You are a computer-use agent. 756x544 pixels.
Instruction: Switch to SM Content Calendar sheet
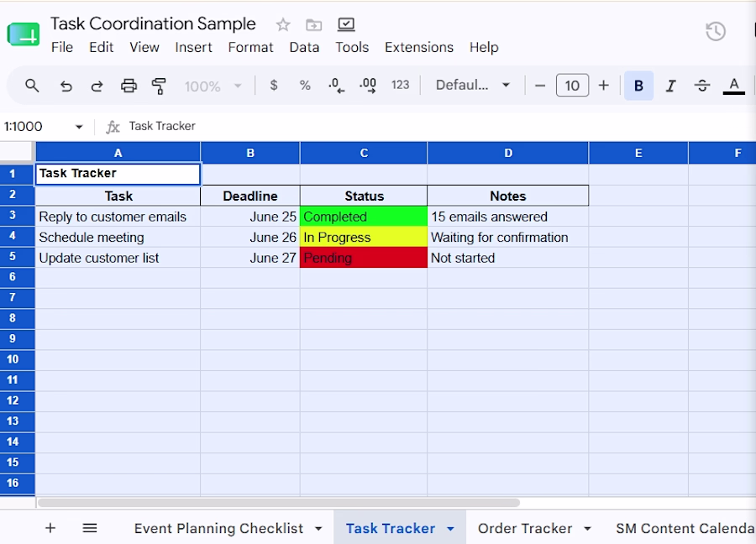685,529
